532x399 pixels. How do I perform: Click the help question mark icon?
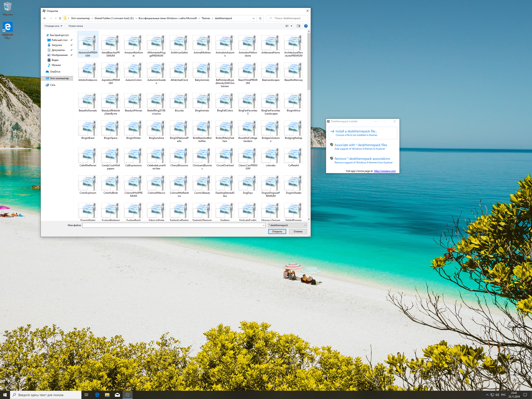click(x=306, y=26)
